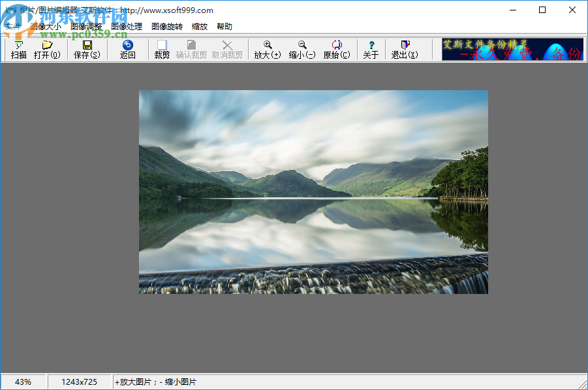Restore original size with 原始(C) icon
The image size is (588, 390).
pyautogui.click(x=337, y=50)
